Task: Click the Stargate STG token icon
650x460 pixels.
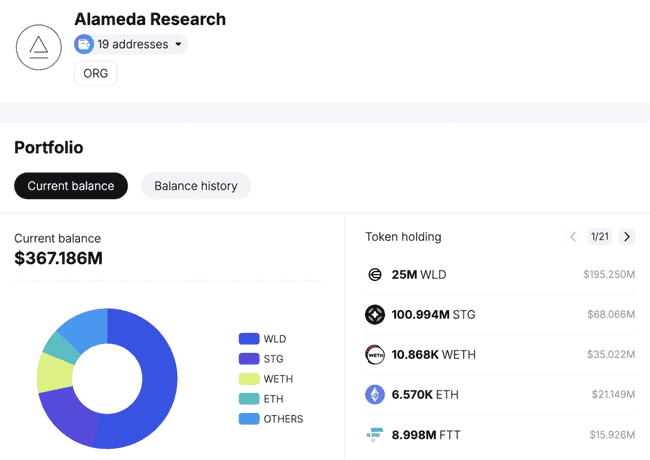Action: (375, 315)
